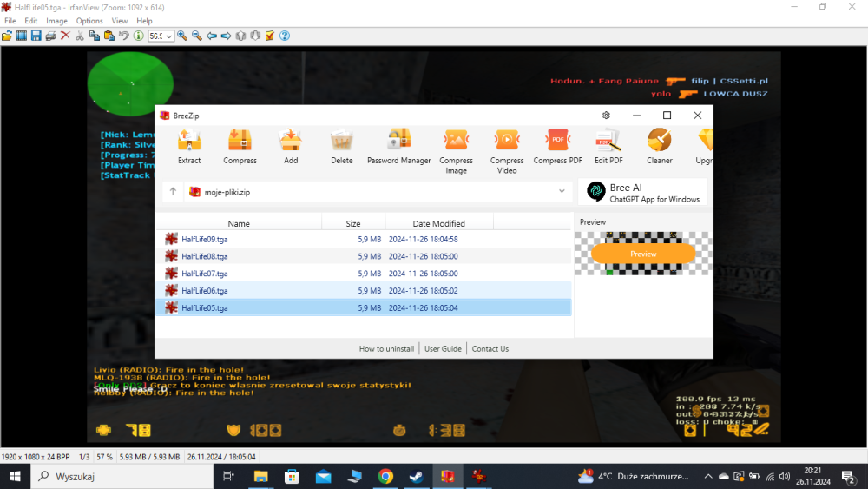Open the Options menu in IrfanView

coord(89,21)
